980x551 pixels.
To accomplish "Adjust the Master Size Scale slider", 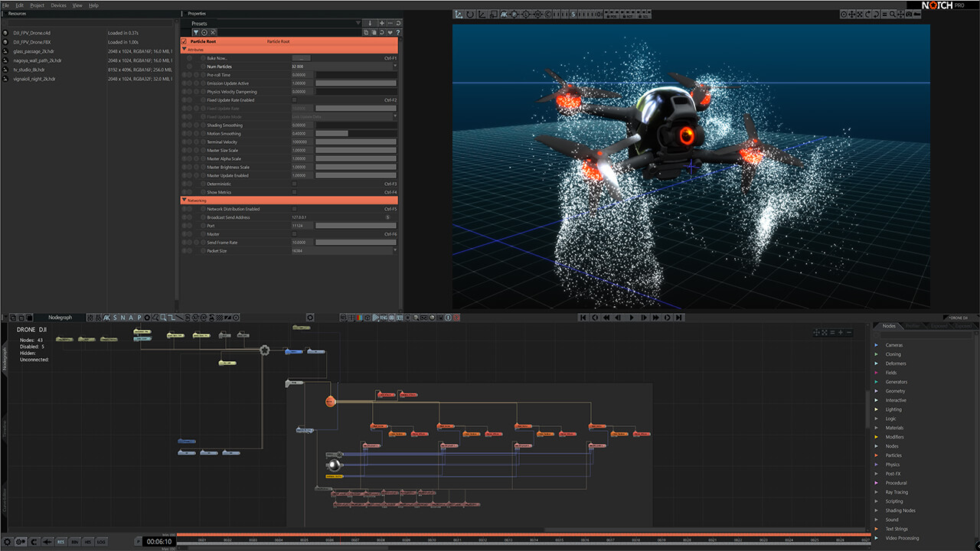I will [x=356, y=151].
